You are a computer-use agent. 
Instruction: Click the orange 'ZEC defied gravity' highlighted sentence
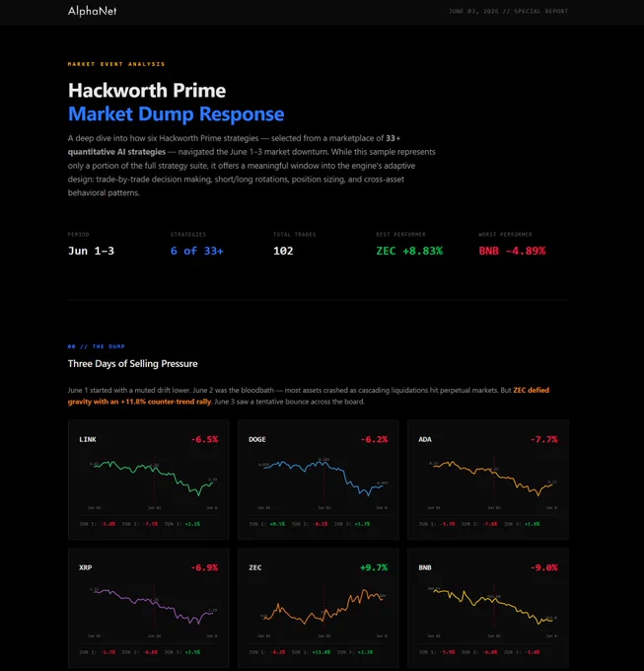pos(309,396)
